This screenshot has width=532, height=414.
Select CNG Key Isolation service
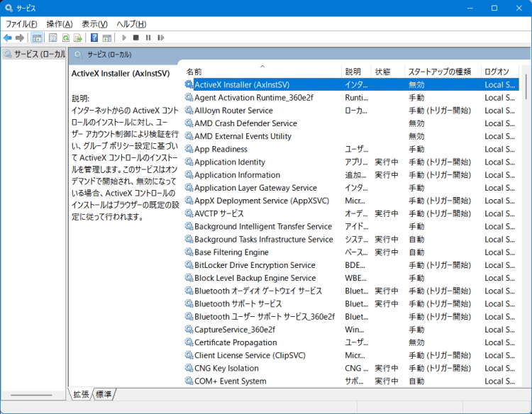pyautogui.click(x=352, y=368)
